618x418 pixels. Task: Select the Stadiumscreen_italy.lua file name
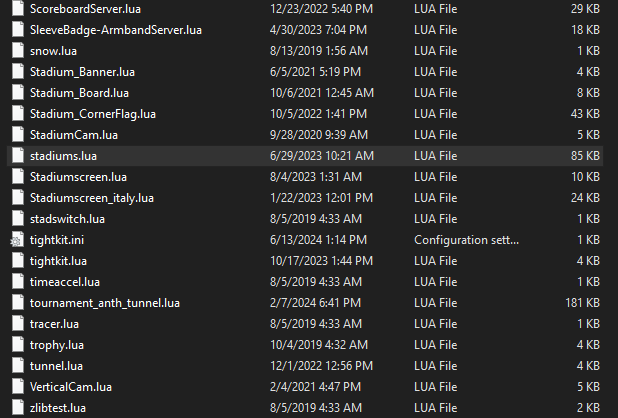click(91, 198)
